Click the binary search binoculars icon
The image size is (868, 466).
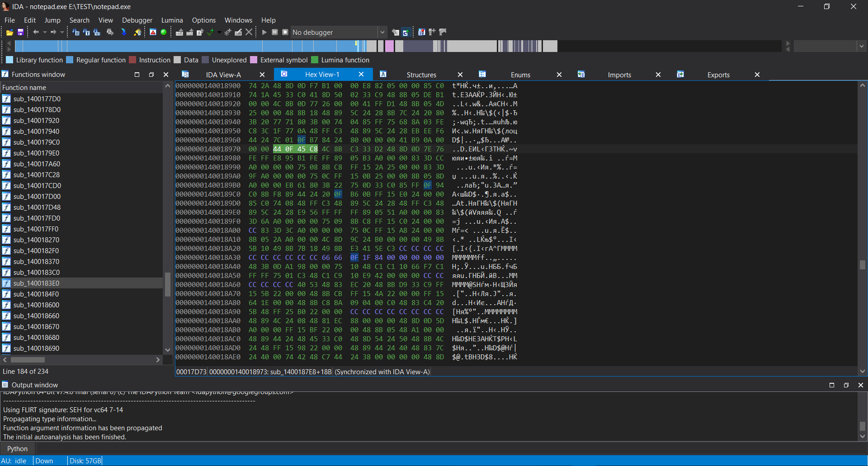tap(97, 32)
